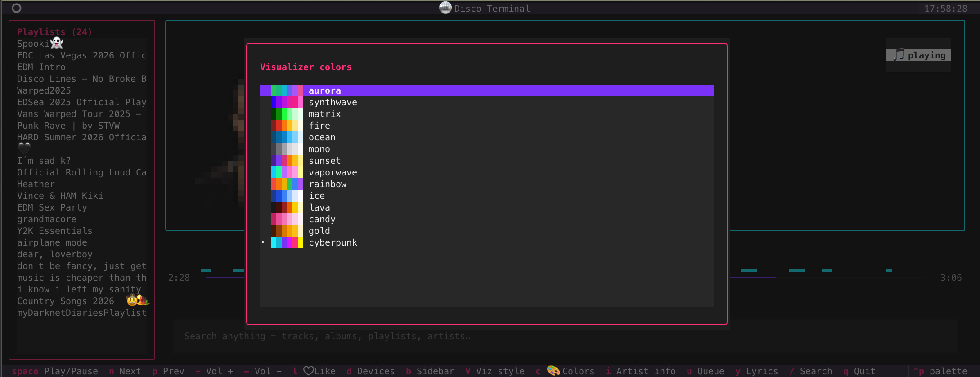Click the rainbow color swatch strip
Screen dimensions: 980x377
coord(287,184)
